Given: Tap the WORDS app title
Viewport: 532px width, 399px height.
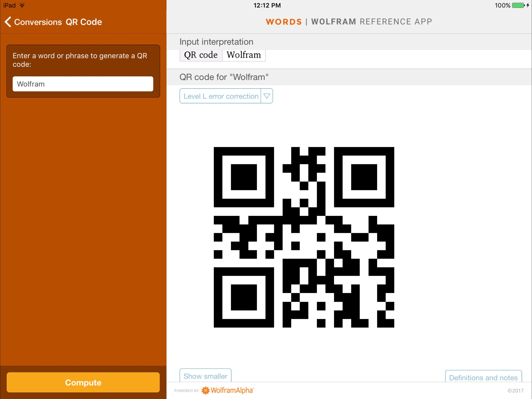Looking at the screenshot, I should coord(284,21).
